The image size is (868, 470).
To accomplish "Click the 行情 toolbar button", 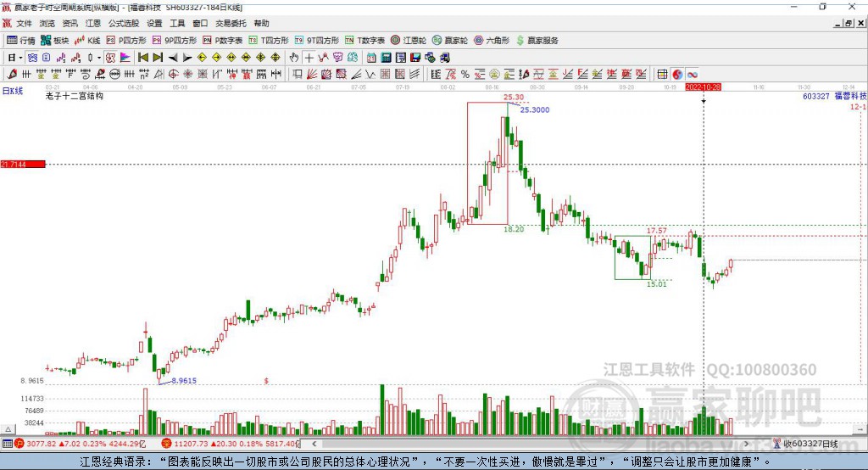I will (x=21, y=41).
